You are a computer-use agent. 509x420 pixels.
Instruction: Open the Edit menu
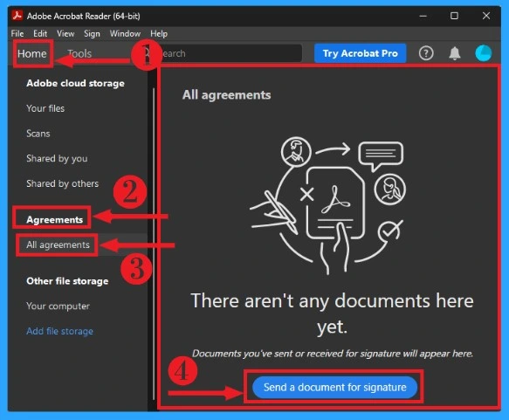click(x=40, y=33)
